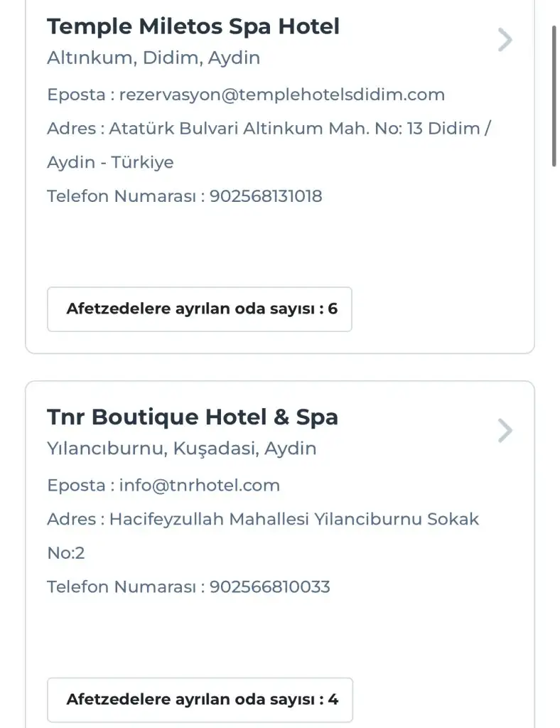This screenshot has height=728, width=560.
Task: Click the gap between the two hotel cards
Action: point(280,368)
